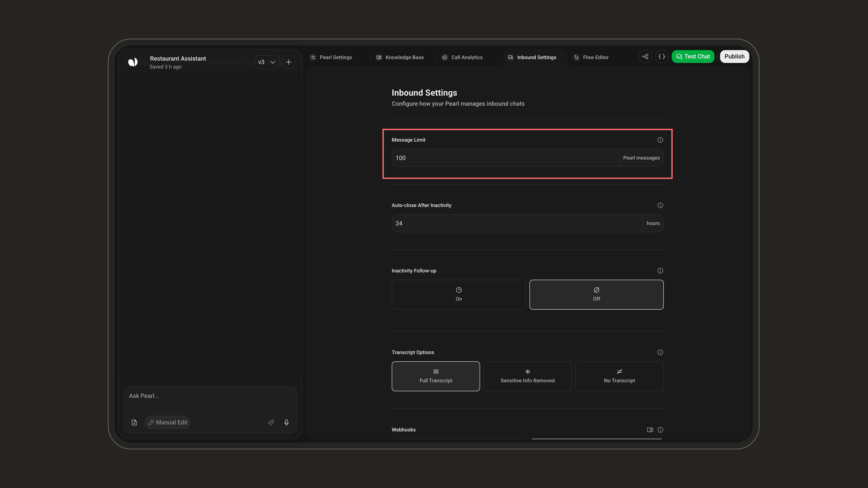Open the Knowledge Base tab
Image resolution: width=868 pixels, height=488 pixels.
[400, 57]
